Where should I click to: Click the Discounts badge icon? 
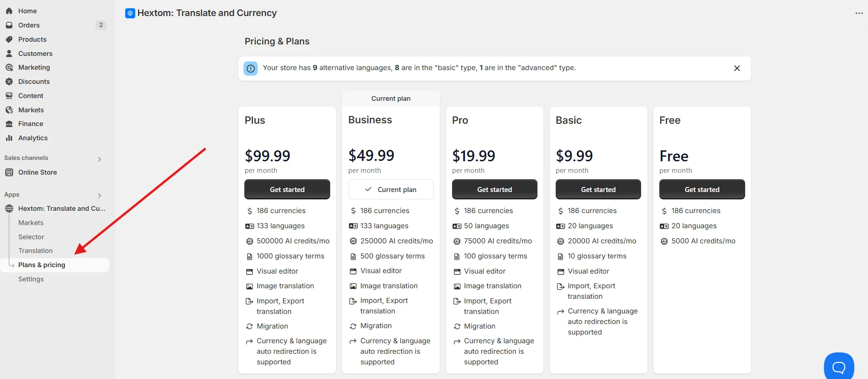pyautogui.click(x=9, y=82)
